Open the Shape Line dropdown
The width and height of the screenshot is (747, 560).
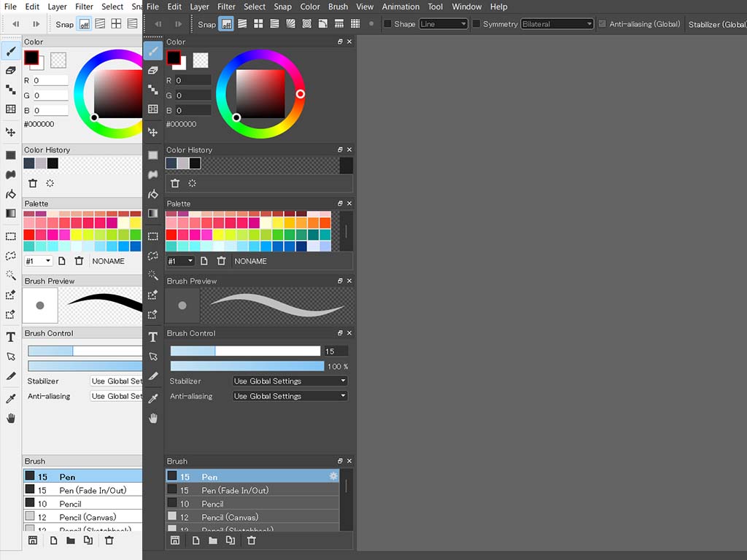pyautogui.click(x=443, y=24)
